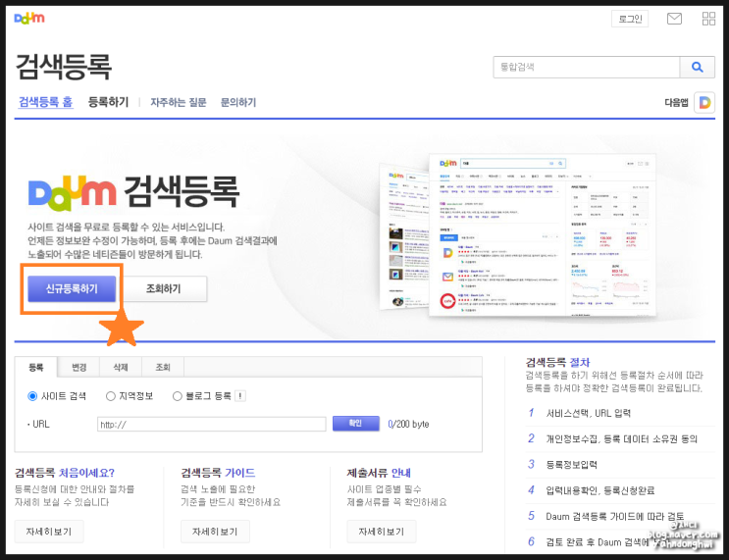Click the 다음앱 link text
The width and height of the screenshot is (729, 560).
click(x=676, y=102)
